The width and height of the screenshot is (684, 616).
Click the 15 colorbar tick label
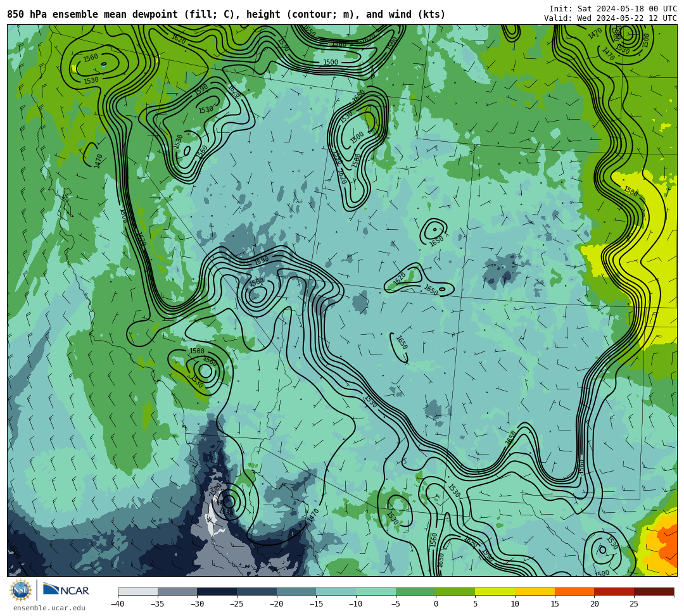(x=555, y=604)
